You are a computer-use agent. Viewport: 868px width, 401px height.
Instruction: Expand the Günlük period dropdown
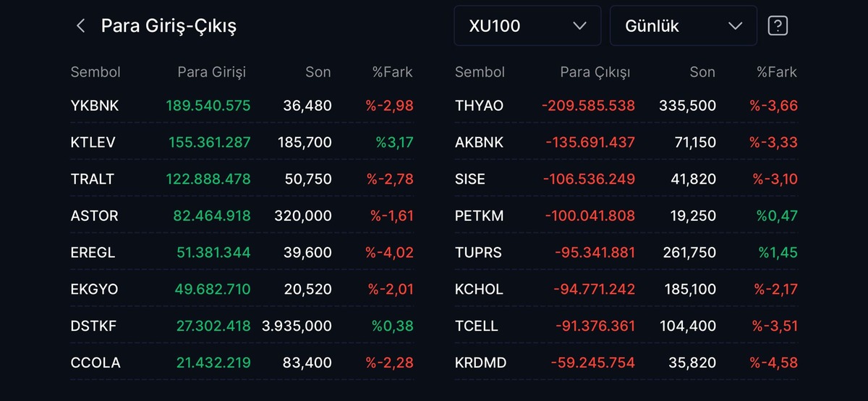click(684, 26)
